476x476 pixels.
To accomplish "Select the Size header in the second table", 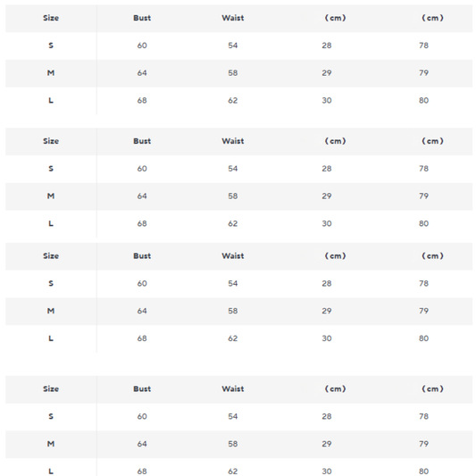I will pos(51,141).
